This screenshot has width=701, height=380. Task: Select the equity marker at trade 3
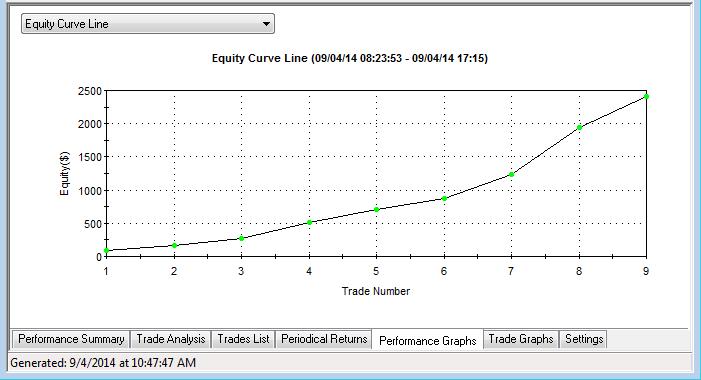(x=242, y=238)
